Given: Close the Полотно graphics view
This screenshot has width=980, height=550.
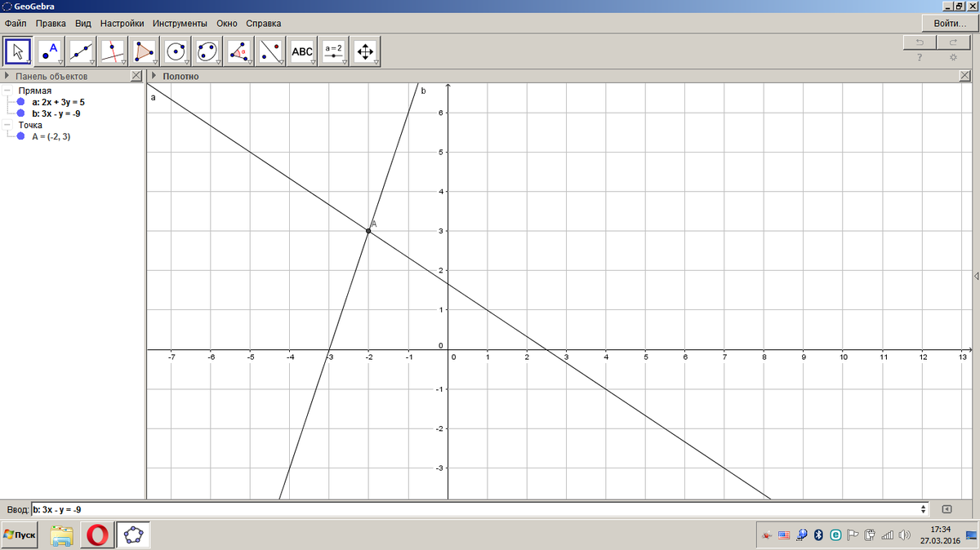Looking at the screenshot, I should 964,76.
